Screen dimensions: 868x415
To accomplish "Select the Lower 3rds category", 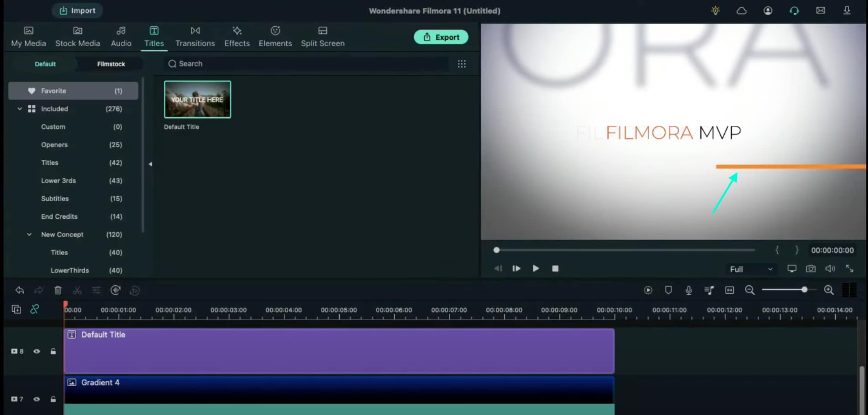I will 73,181.
